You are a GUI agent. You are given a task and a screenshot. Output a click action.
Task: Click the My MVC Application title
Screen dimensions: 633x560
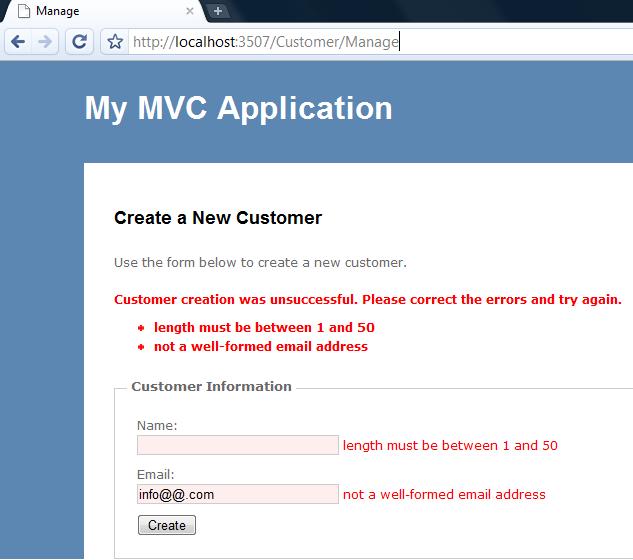pyautogui.click(x=238, y=108)
